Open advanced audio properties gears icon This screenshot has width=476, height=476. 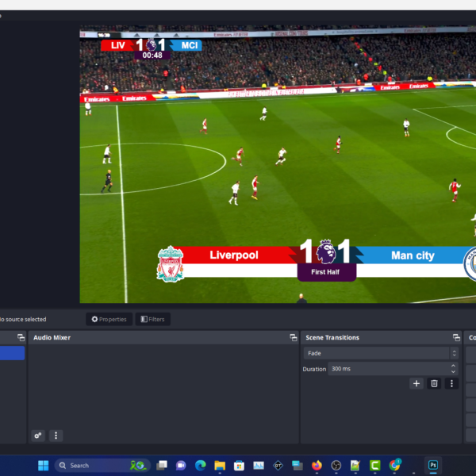[x=38, y=436]
